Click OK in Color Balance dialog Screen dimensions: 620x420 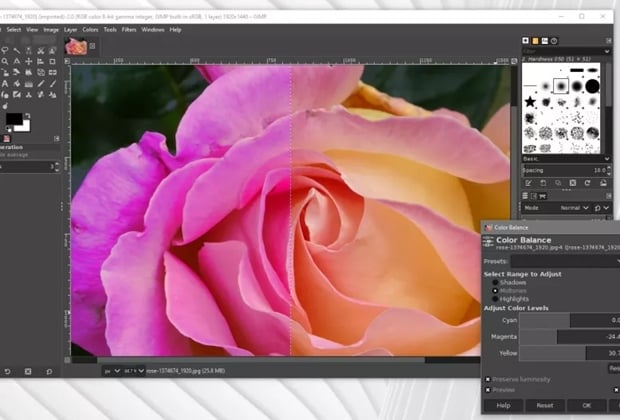(x=587, y=405)
